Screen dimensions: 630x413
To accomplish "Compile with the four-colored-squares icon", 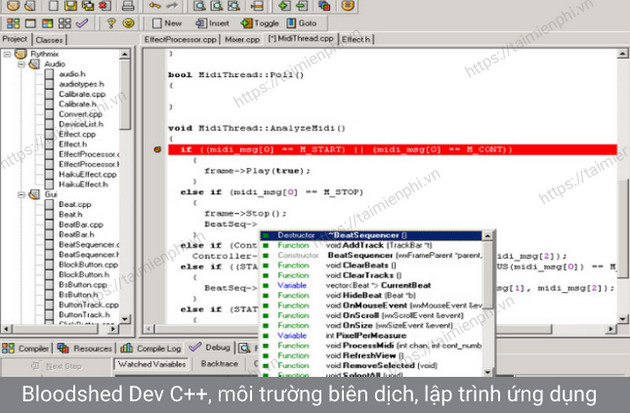I will 13,23.
